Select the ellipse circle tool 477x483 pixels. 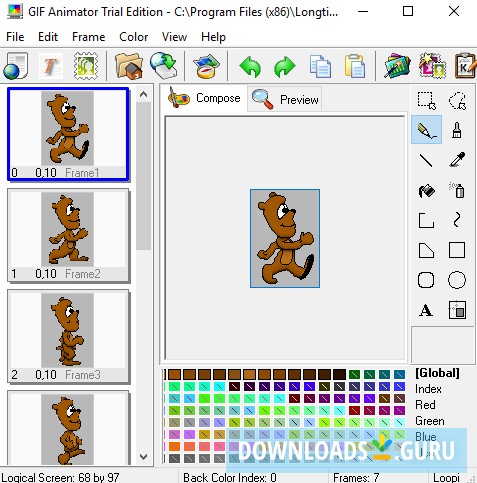tap(457, 280)
